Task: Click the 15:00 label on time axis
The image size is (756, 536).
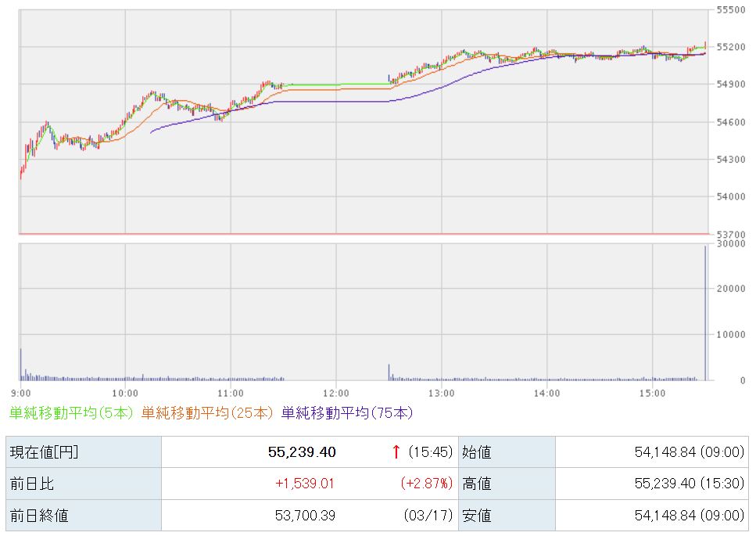Action: [652, 392]
